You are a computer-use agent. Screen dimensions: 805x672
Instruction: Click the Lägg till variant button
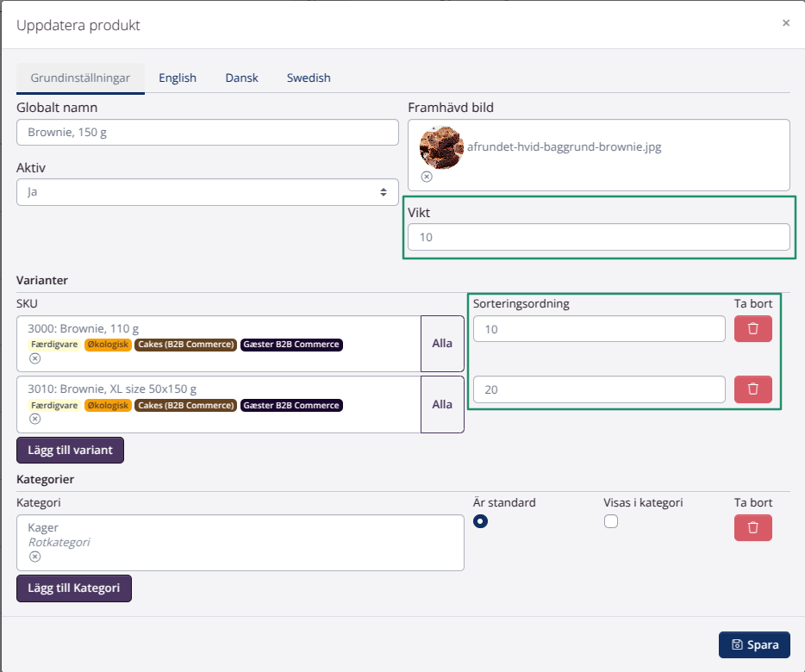coord(70,451)
